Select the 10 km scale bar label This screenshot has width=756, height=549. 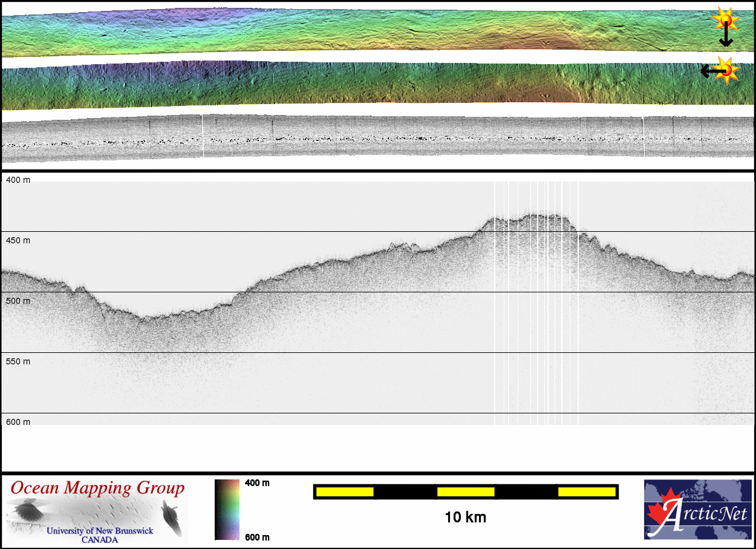click(465, 518)
